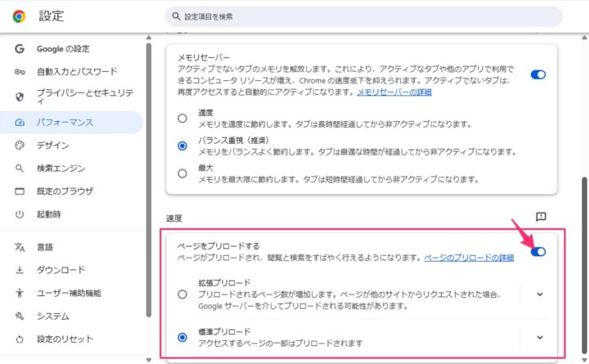Click the sidebar scroll up arrow
589x364 pixels.
click(x=149, y=37)
